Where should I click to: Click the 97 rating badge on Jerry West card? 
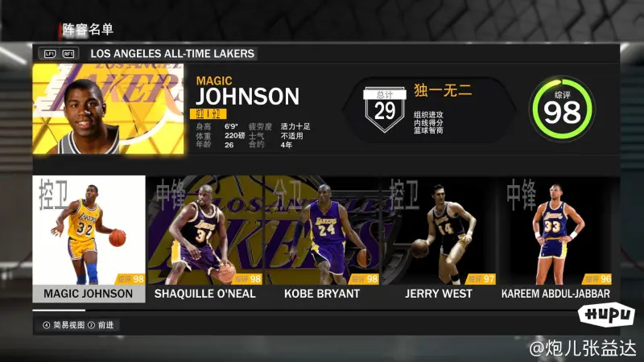coord(481,279)
